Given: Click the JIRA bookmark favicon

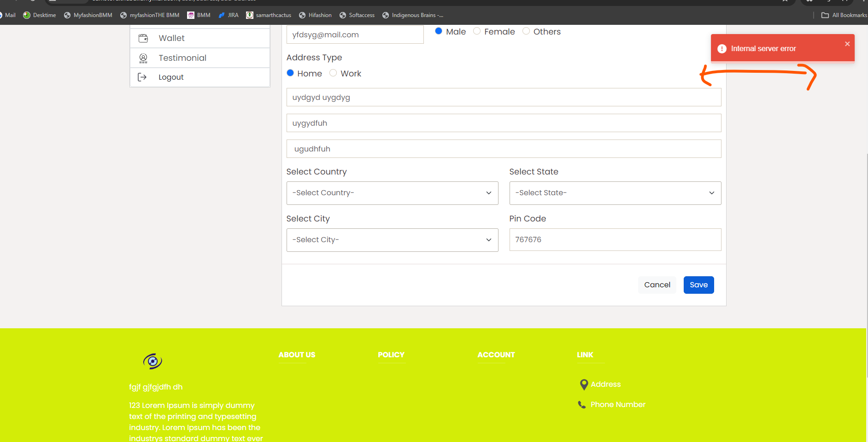Looking at the screenshot, I should (222, 15).
